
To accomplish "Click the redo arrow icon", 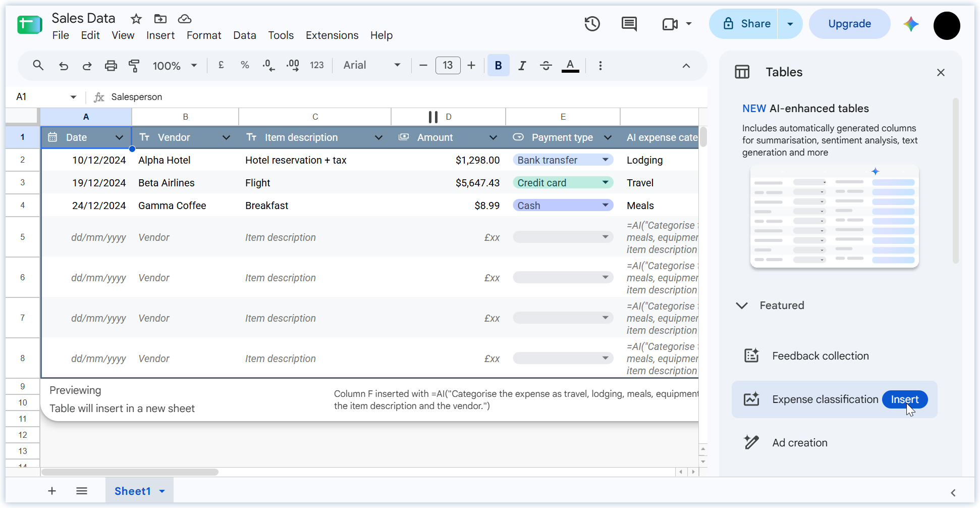I will (x=87, y=66).
